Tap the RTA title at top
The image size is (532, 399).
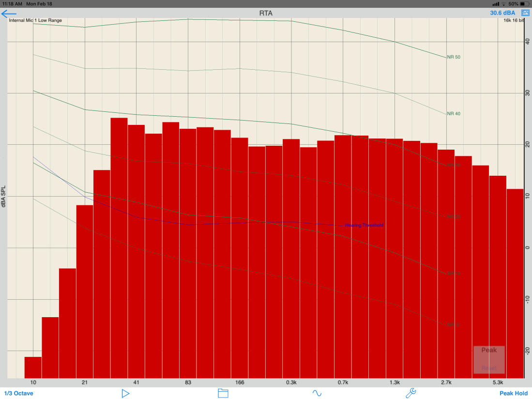tap(266, 13)
